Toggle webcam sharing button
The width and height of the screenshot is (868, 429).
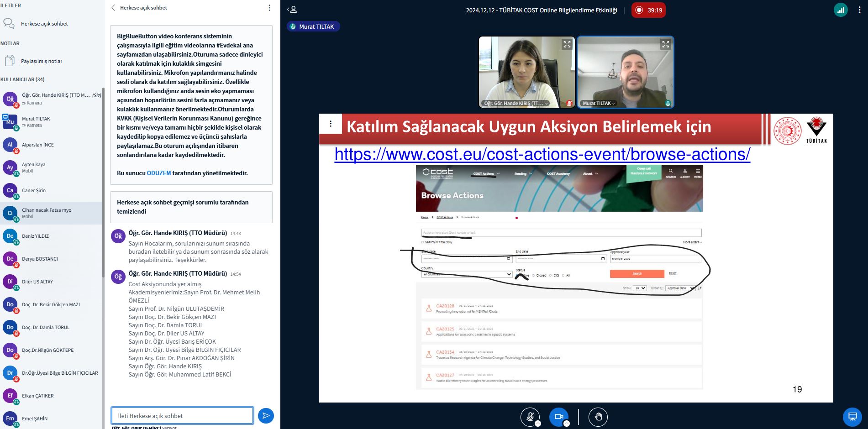click(x=559, y=417)
